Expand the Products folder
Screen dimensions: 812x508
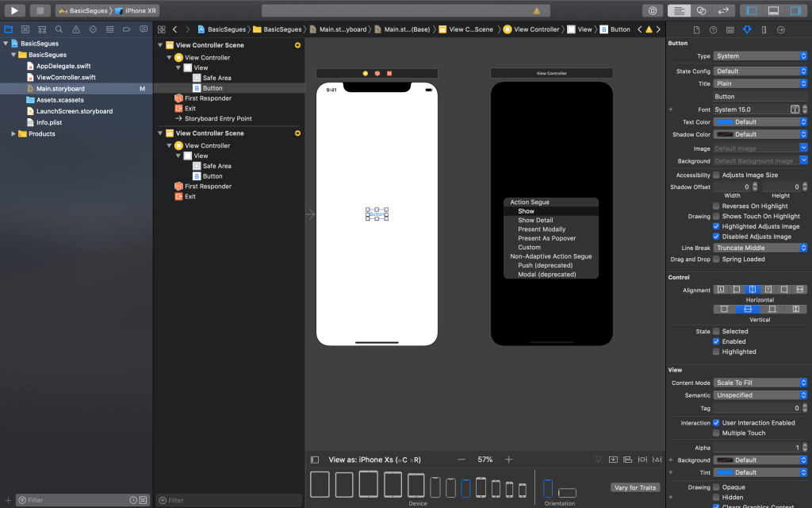point(13,133)
